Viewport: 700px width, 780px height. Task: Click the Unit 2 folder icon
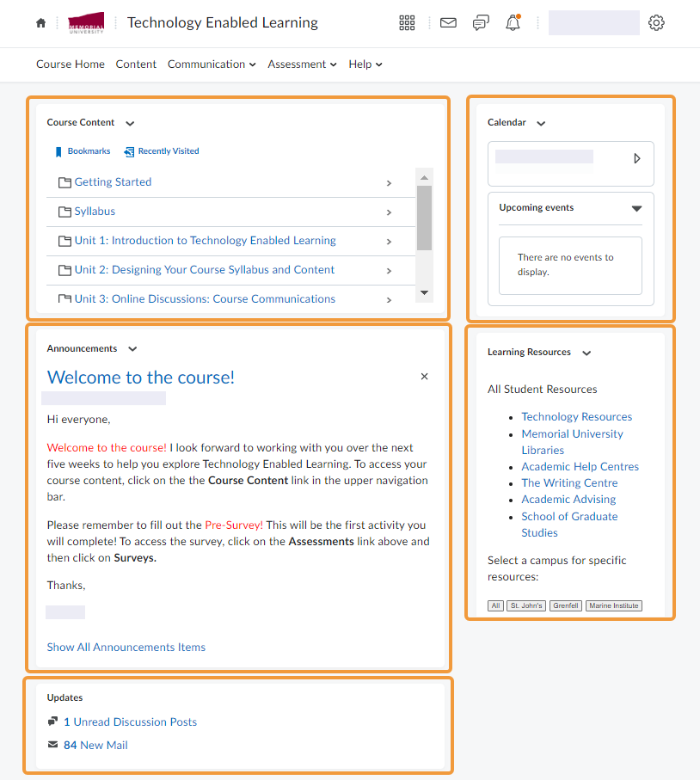point(64,270)
